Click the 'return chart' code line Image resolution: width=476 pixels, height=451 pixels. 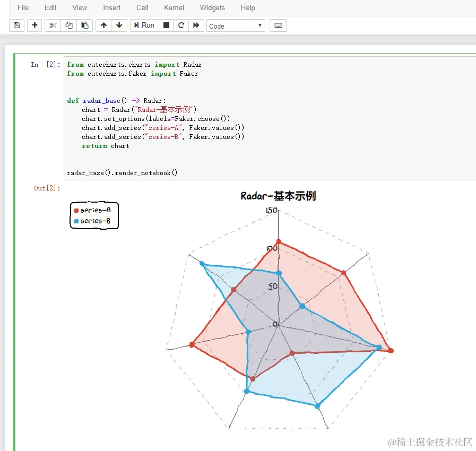tap(106, 146)
